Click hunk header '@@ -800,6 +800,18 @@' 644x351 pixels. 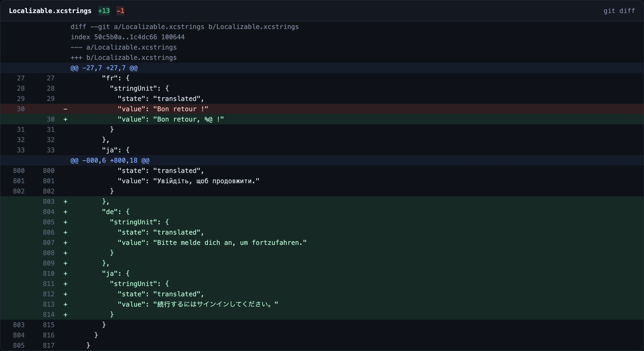pos(322,160)
